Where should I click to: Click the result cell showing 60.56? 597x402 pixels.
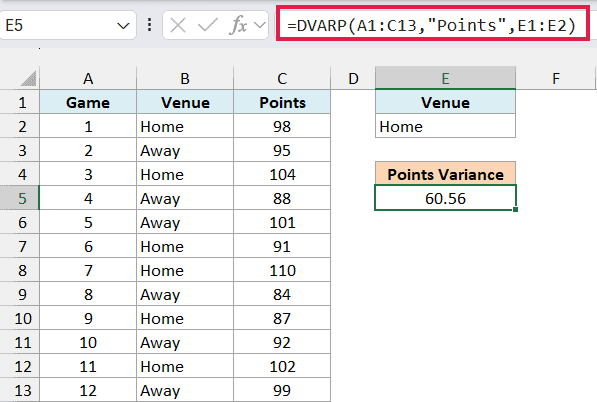tap(445, 198)
